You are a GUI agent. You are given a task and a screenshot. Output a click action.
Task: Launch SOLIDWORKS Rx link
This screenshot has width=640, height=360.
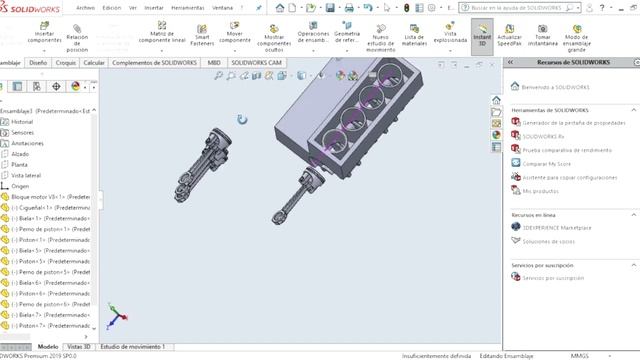543,137
